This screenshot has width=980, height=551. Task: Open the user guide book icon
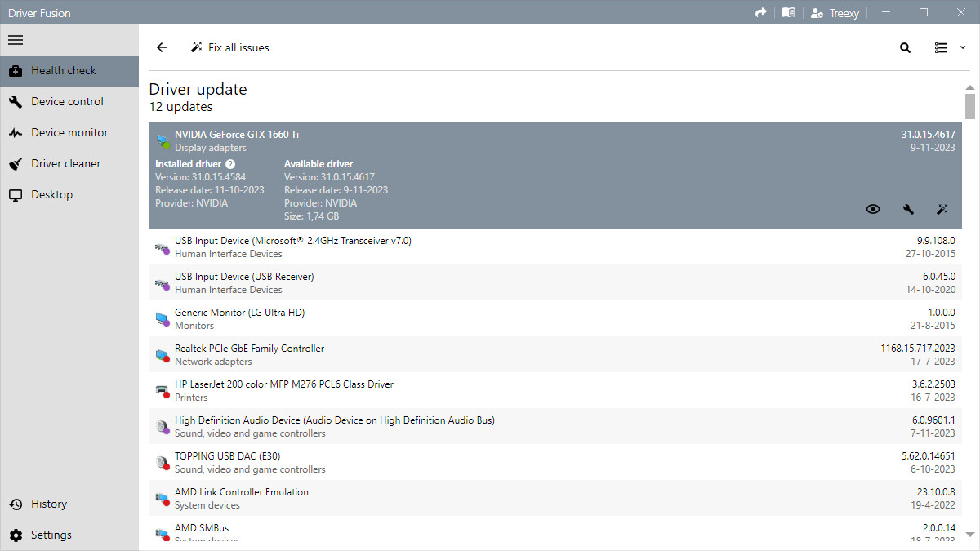(x=789, y=12)
